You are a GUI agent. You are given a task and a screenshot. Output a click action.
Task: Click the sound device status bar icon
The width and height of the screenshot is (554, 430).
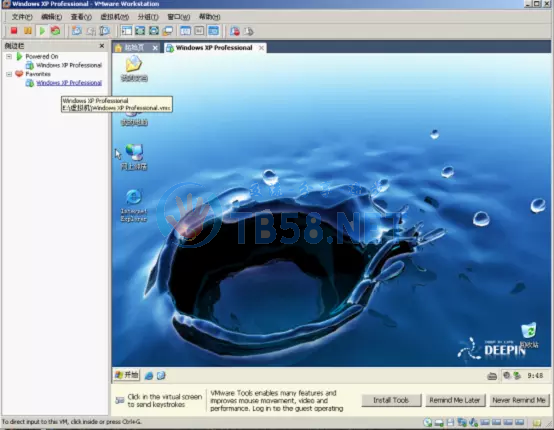[473, 422]
